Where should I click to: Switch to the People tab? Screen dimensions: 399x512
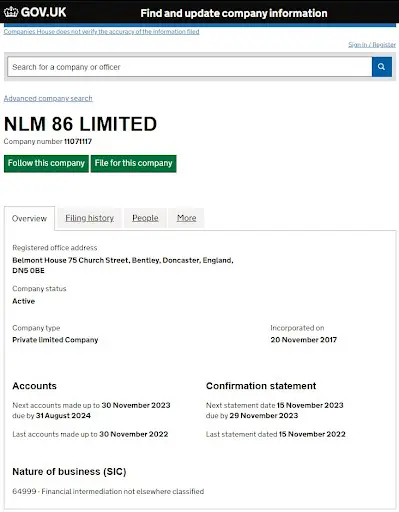(145, 218)
